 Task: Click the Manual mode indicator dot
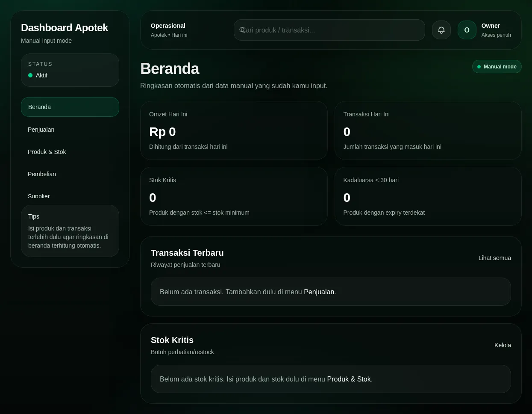coord(479,67)
